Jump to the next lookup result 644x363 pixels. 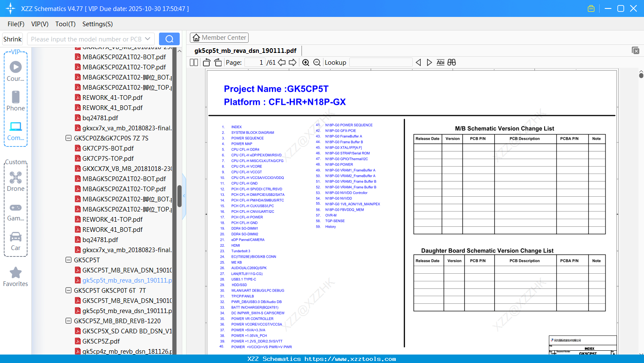429,63
